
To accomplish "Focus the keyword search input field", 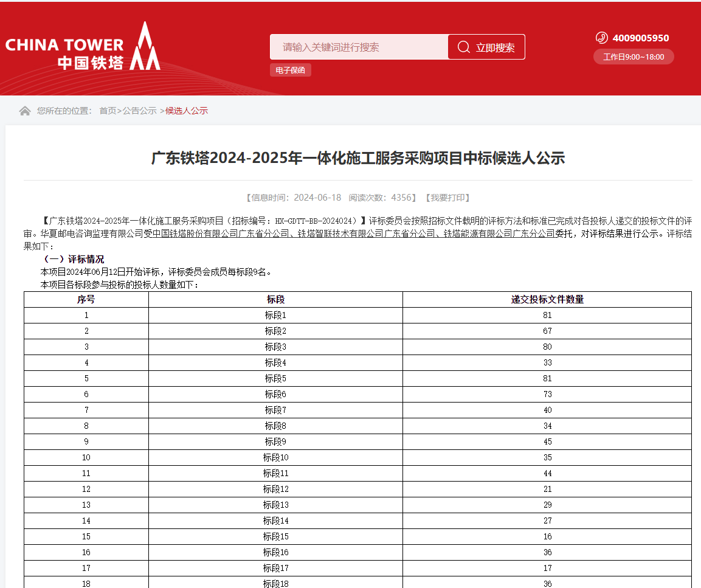I will tap(359, 47).
